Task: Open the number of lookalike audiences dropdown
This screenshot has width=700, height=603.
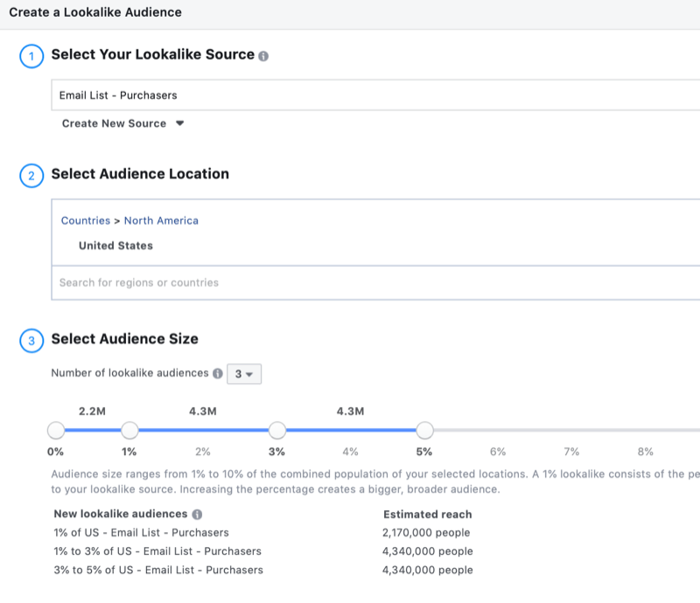Action: pos(243,374)
